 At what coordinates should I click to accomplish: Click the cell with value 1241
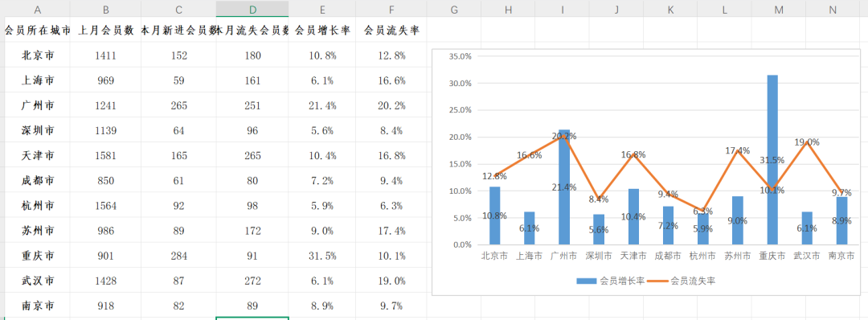[x=106, y=105]
